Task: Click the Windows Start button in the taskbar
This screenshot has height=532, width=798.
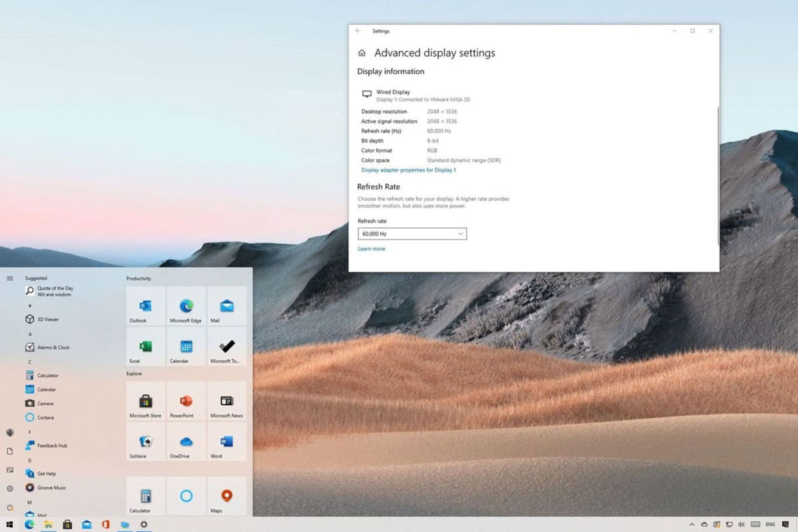Action: pos(10,525)
